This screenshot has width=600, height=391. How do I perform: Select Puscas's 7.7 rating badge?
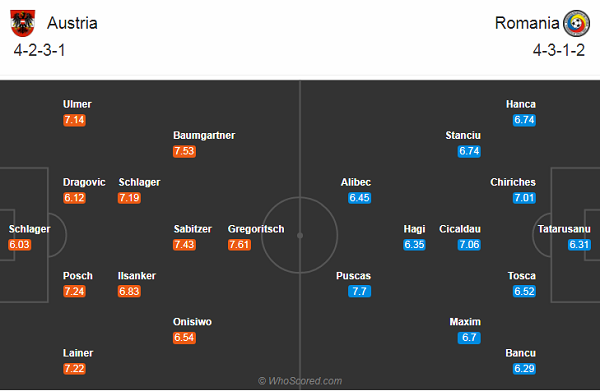click(x=359, y=291)
